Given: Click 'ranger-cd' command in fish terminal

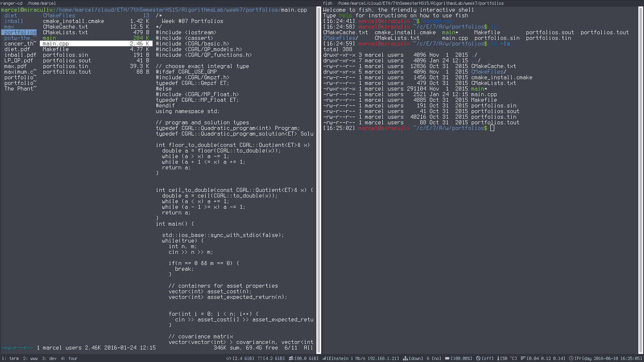Looking at the screenshot, I should pyautogui.click(x=437, y=21).
